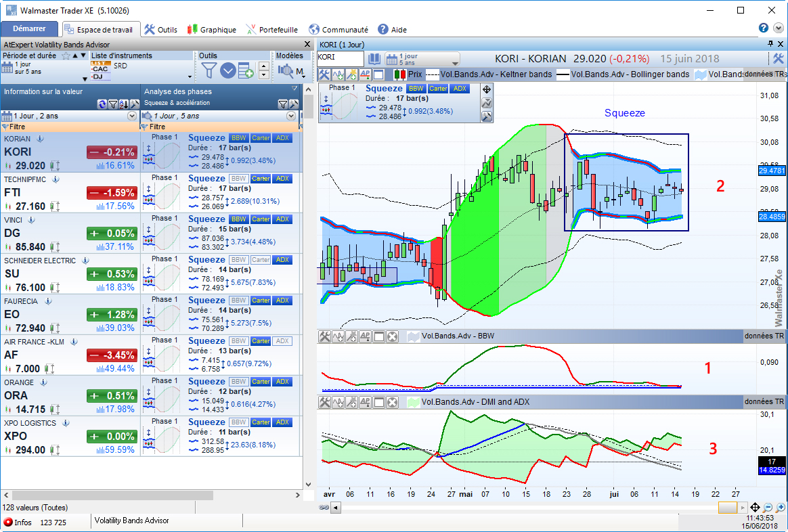Expand the 1 Jour, 5 ans dropdown
788x532 pixels.
point(291,116)
